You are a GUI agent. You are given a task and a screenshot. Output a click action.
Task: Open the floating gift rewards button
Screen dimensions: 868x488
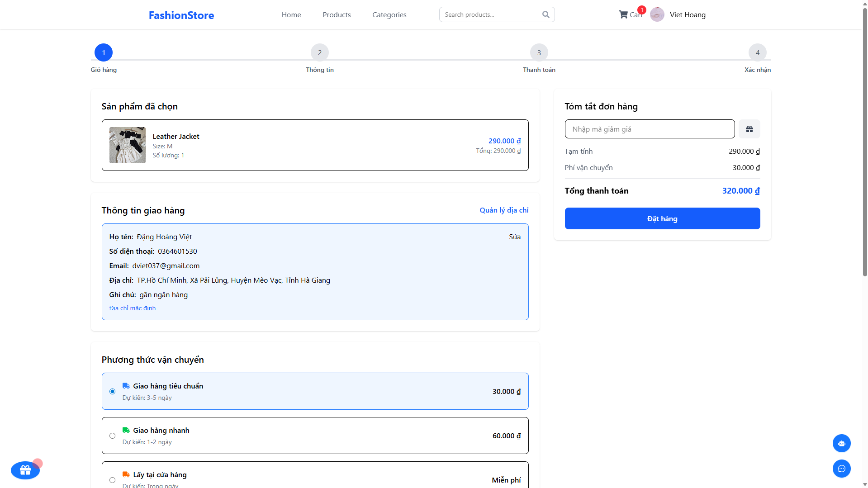[25, 470]
